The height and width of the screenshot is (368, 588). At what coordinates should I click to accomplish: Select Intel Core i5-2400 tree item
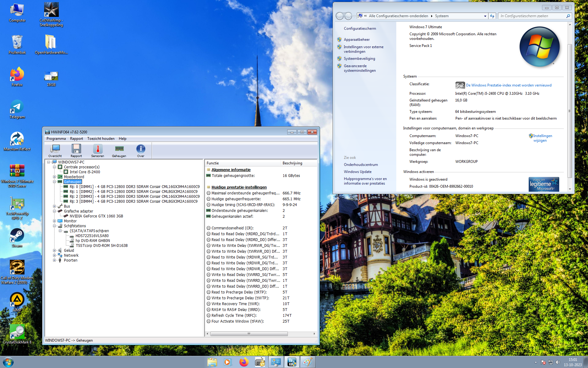click(x=85, y=172)
